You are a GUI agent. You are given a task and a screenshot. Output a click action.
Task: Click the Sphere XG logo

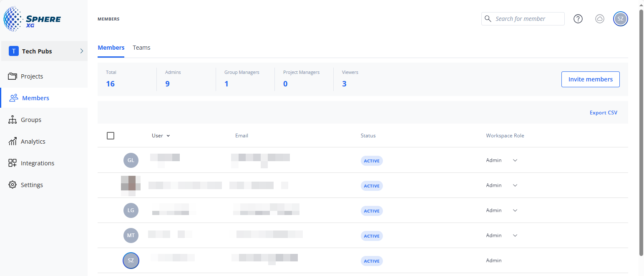[32, 19]
